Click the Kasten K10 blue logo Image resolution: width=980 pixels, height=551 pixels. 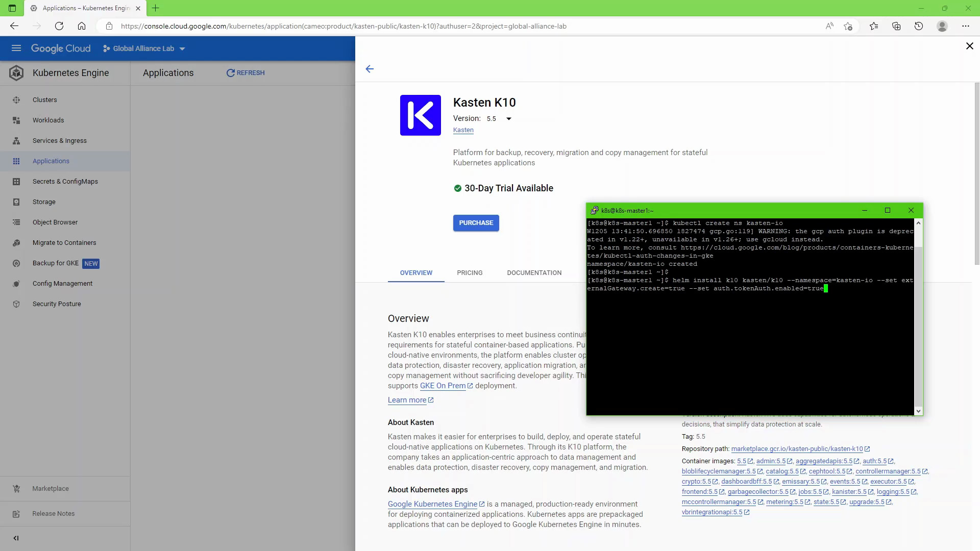tap(421, 115)
